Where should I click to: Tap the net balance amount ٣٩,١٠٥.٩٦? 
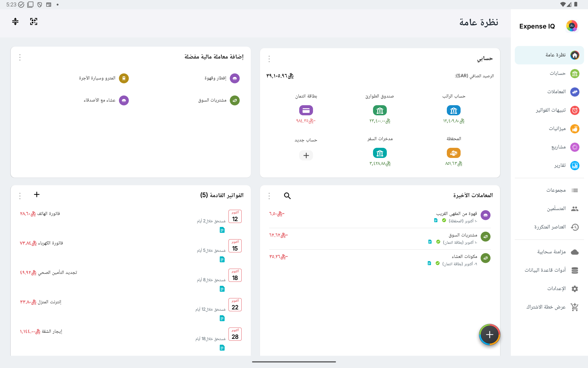280,76
